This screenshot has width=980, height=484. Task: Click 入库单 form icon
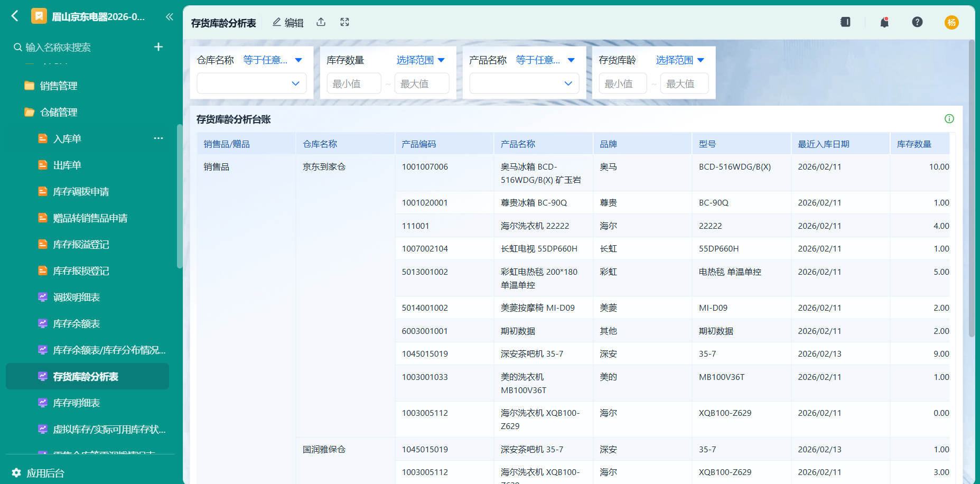tap(43, 138)
